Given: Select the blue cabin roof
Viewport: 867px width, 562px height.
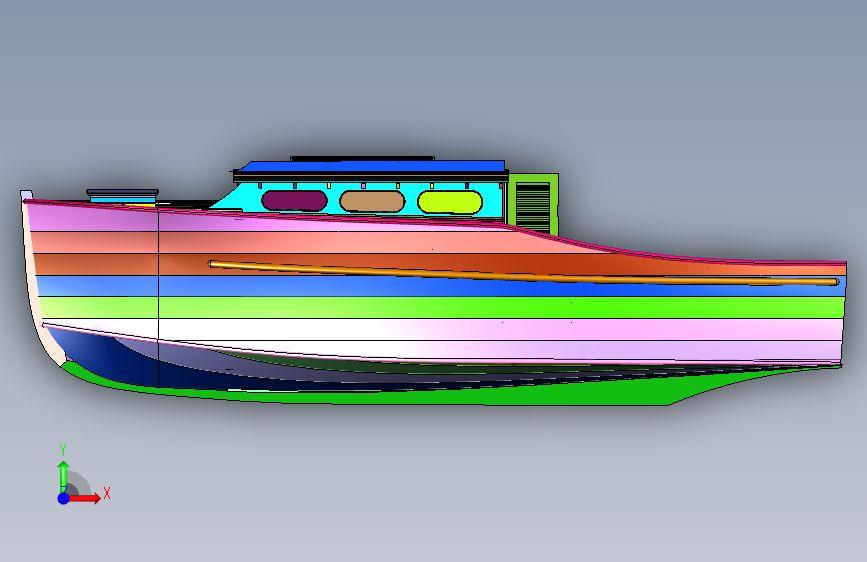Looking at the screenshot, I should [x=375, y=166].
